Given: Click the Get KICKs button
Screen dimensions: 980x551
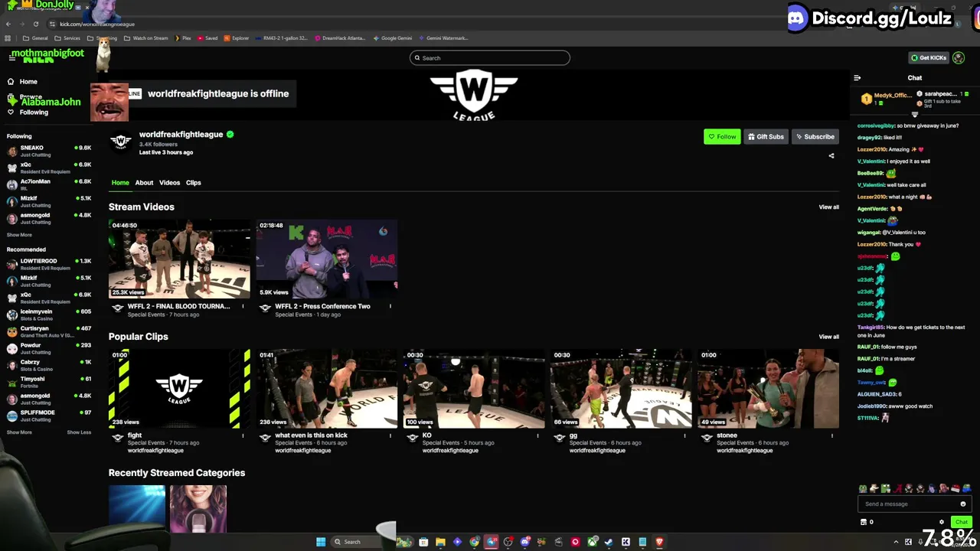Looking at the screenshot, I should (x=928, y=58).
